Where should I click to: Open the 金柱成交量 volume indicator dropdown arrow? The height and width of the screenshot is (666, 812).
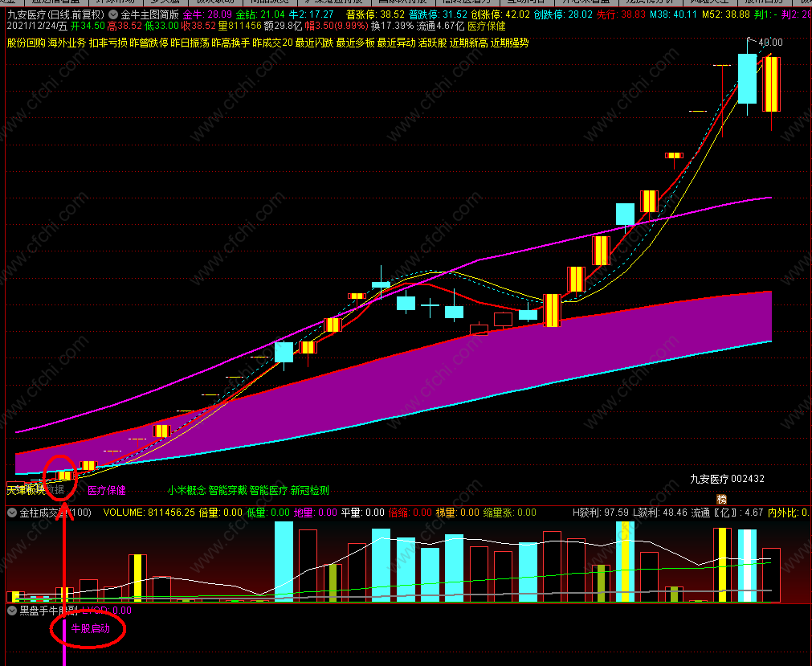click(12, 513)
